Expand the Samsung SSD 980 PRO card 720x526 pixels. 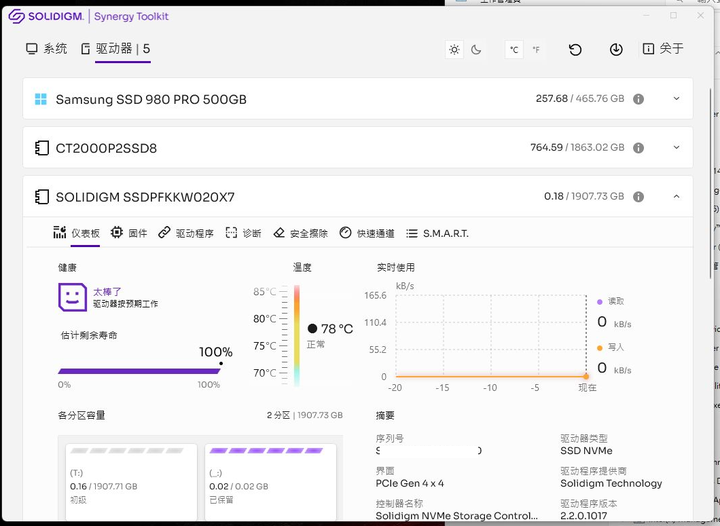point(676,99)
